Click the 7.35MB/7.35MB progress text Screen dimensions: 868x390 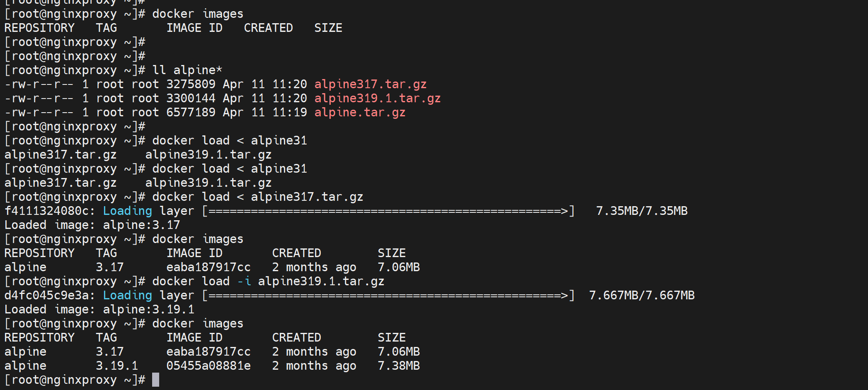tap(641, 211)
